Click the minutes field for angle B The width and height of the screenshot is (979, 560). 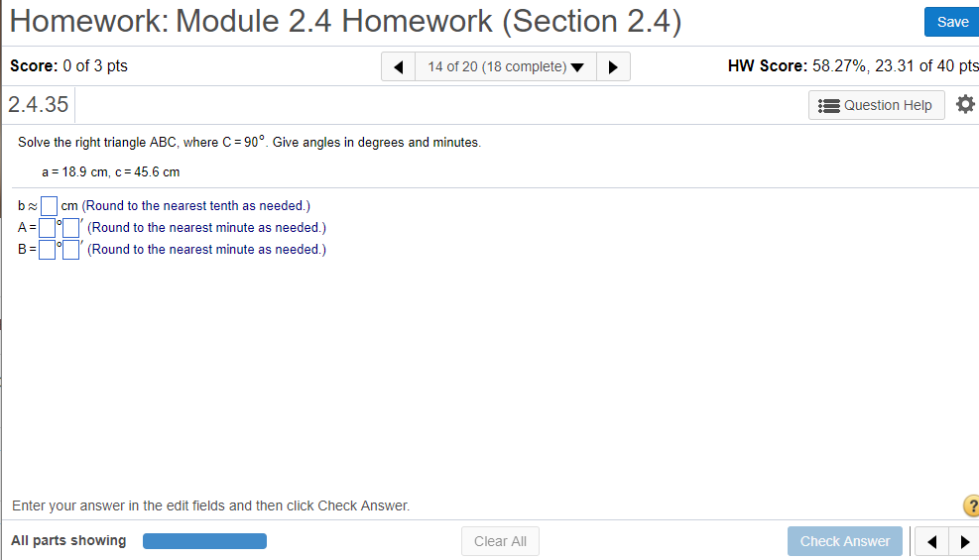click(71, 250)
